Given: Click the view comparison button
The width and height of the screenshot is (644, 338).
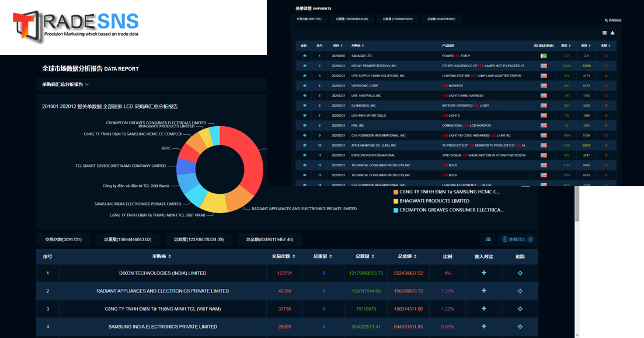Looking at the screenshot, I should (x=517, y=239).
